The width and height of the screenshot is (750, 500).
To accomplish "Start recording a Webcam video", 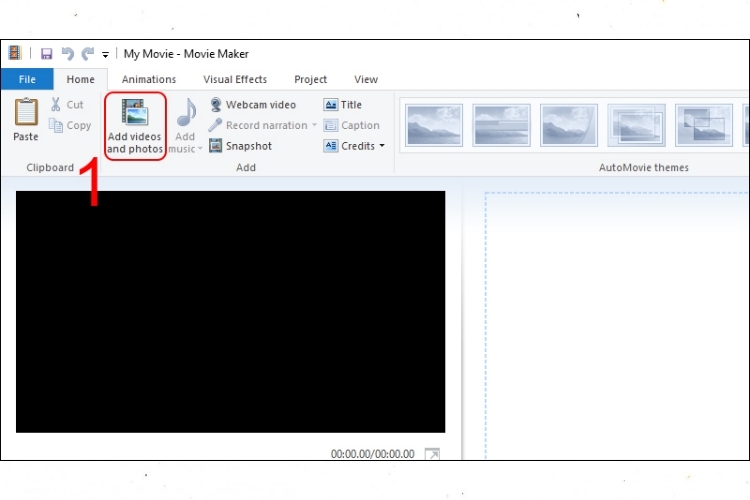I will tap(253, 104).
